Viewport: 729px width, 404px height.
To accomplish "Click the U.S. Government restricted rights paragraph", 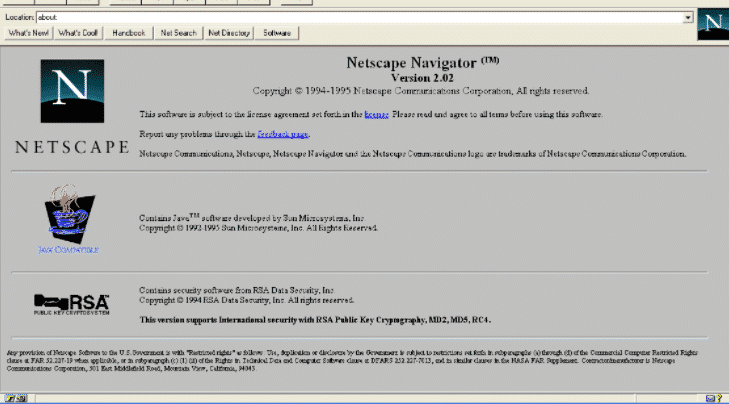I will [352, 360].
